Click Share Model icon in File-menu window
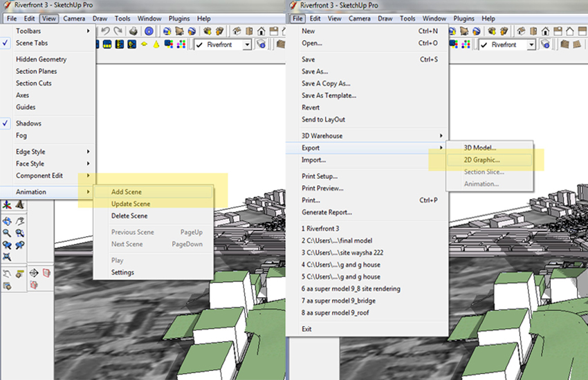Screen dimensions: 588x380 coord(504,31)
